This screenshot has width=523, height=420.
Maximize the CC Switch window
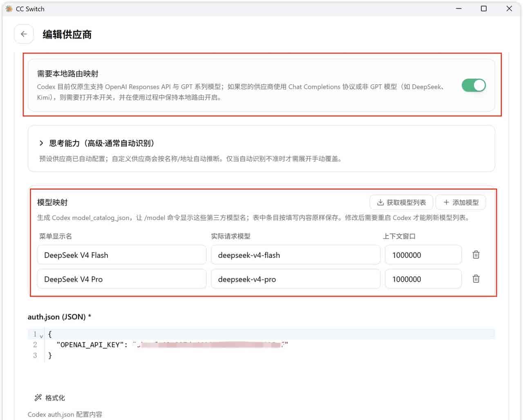(484, 9)
